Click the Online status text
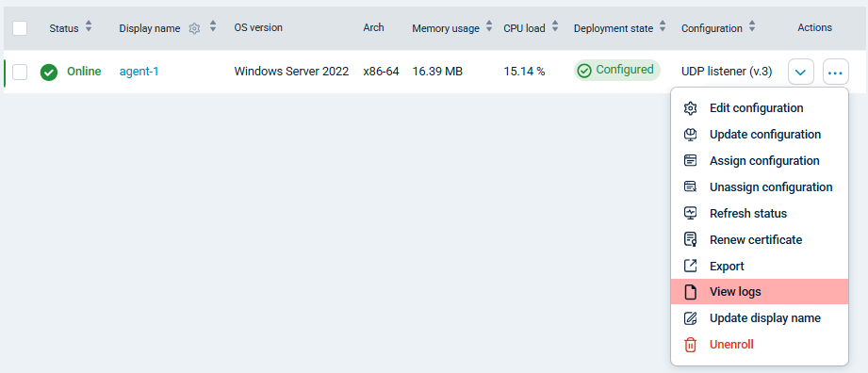868x373 pixels. click(x=84, y=72)
